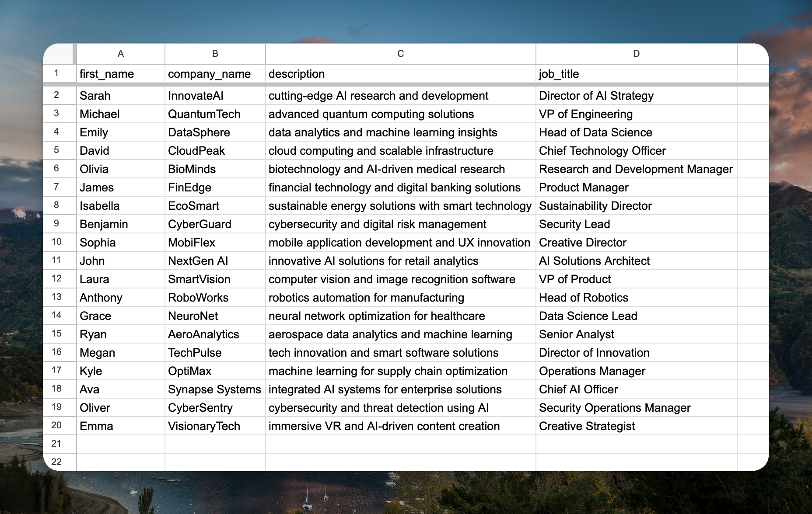Select row 22 header
This screenshot has height=514, width=812.
(x=59, y=462)
